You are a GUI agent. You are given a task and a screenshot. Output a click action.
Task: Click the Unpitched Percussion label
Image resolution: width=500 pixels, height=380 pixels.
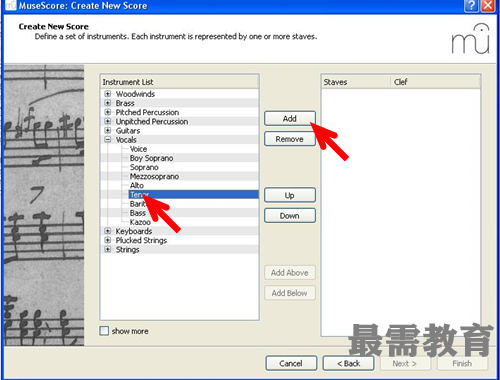pyautogui.click(x=152, y=121)
